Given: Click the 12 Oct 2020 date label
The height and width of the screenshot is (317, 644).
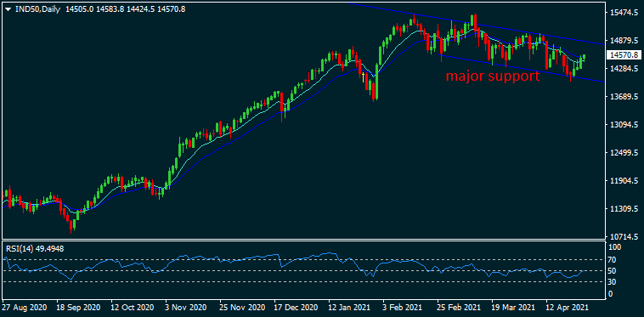Looking at the screenshot, I should click(133, 307).
